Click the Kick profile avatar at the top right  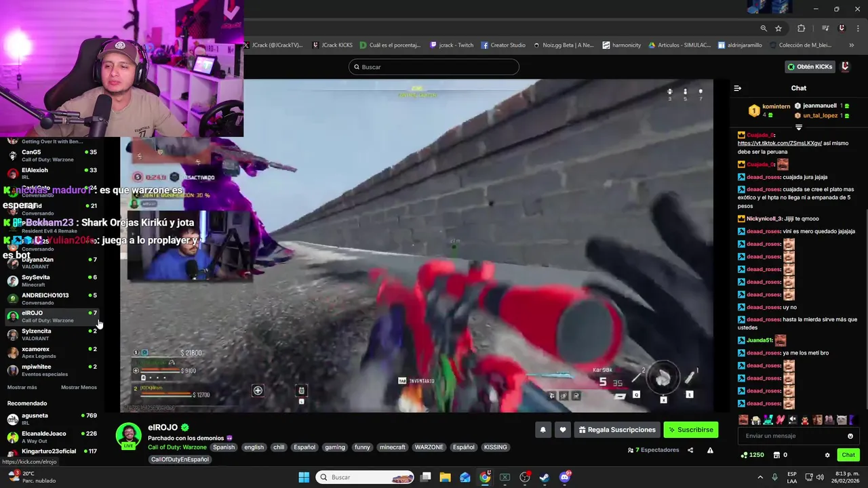845,66
